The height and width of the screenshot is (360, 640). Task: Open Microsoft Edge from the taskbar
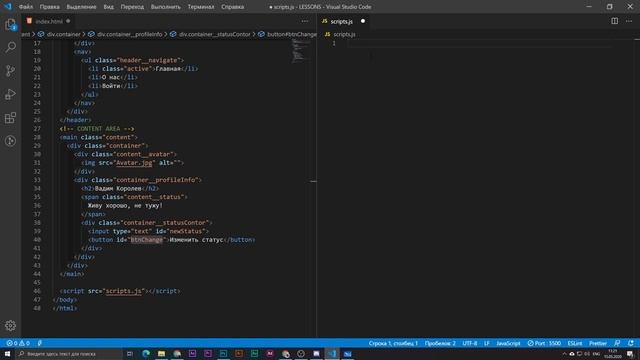click(x=146, y=354)
